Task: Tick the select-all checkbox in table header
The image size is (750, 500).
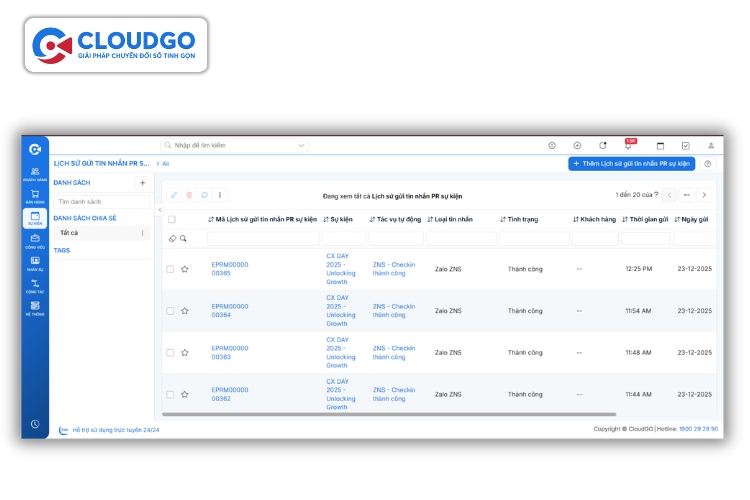Action: tap(171, 219)
